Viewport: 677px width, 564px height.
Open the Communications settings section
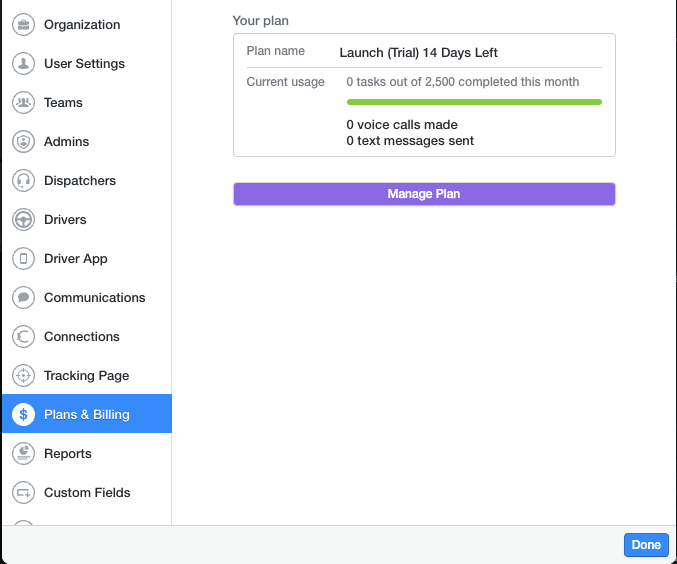(x=87, y=298)
